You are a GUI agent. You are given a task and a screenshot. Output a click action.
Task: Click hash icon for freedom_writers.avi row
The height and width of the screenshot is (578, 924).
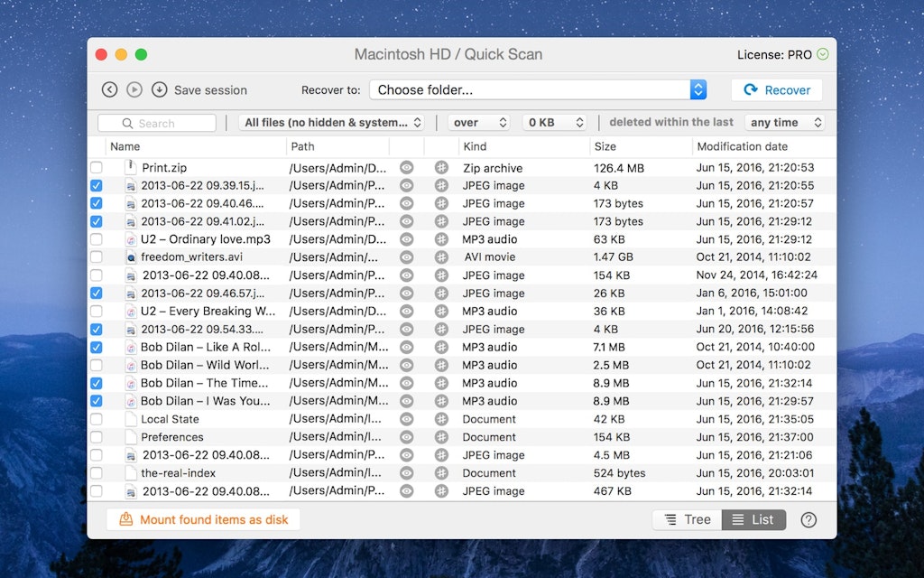pos(441,257)
